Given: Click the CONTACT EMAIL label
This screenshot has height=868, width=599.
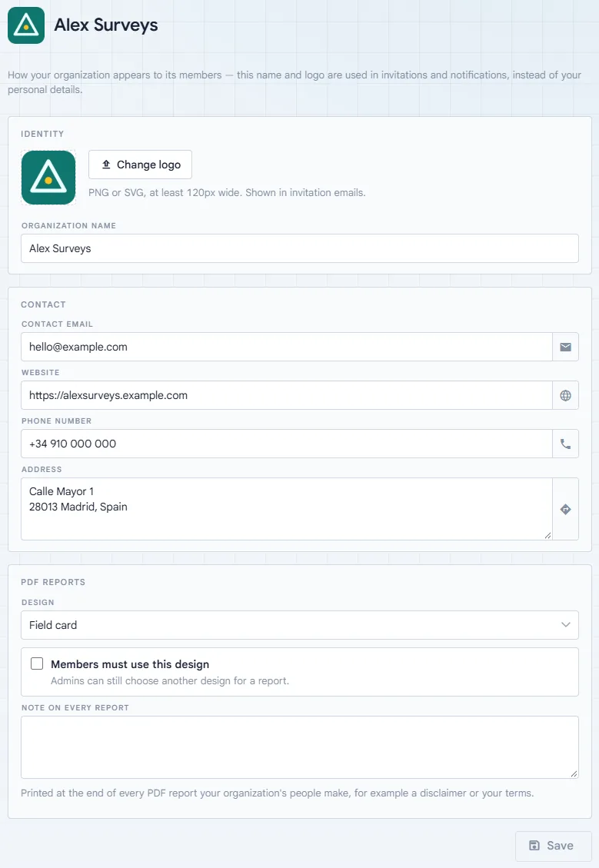Looking at the screenshot, I should [57, 324].
